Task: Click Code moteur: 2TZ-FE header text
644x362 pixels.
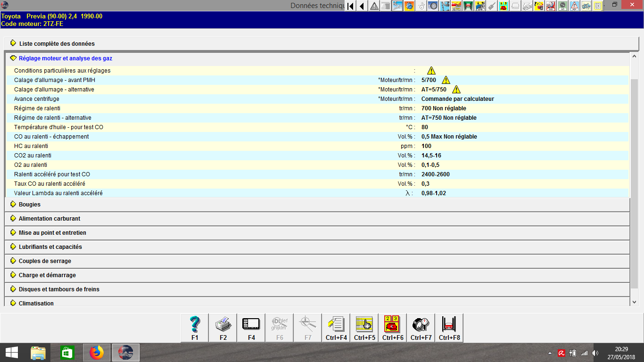Action: (33, 24)
